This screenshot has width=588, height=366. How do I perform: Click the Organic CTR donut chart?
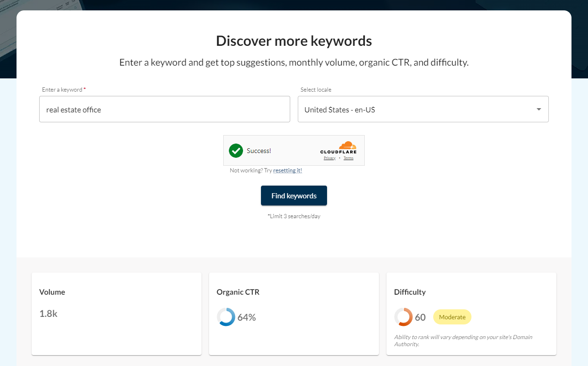pyautogui.click(x=226, y=317)
